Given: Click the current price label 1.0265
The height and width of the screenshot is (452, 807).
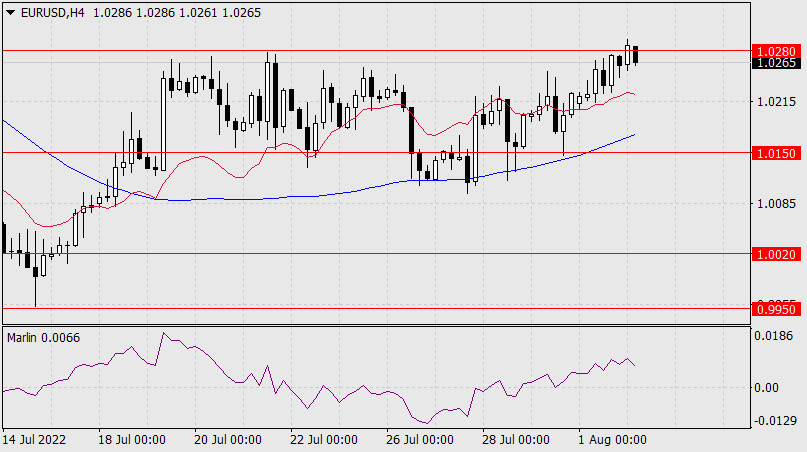Looking at the screenshot, I should click(776, 63).
